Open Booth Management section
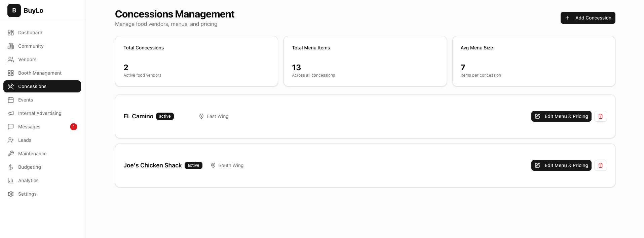Viewport: 644px width, 238px height. (40, 73)
